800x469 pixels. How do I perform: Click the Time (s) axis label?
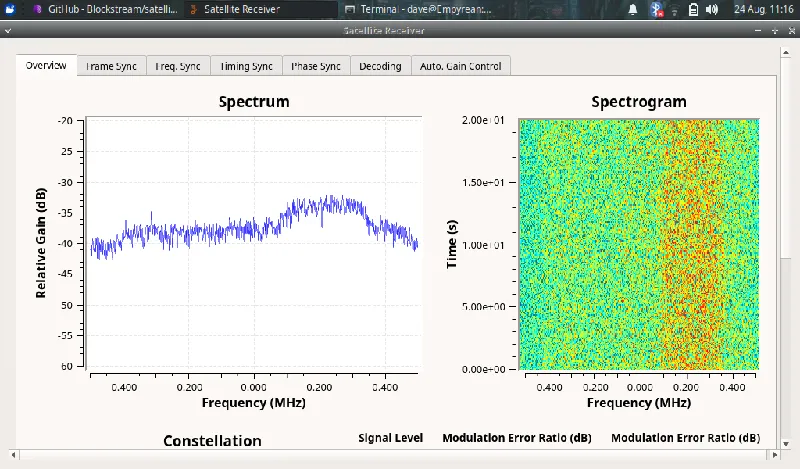click(x=452, y=244)
